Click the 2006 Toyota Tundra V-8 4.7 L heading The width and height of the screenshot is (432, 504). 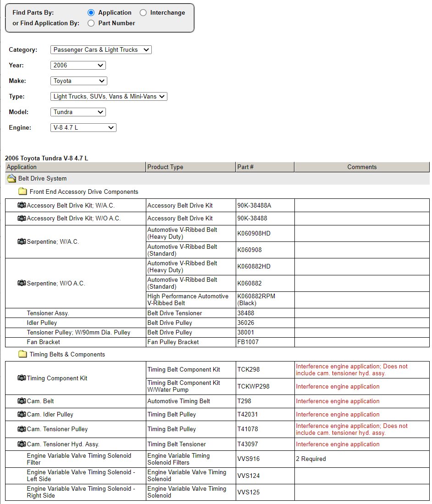[x=47, y=158]
